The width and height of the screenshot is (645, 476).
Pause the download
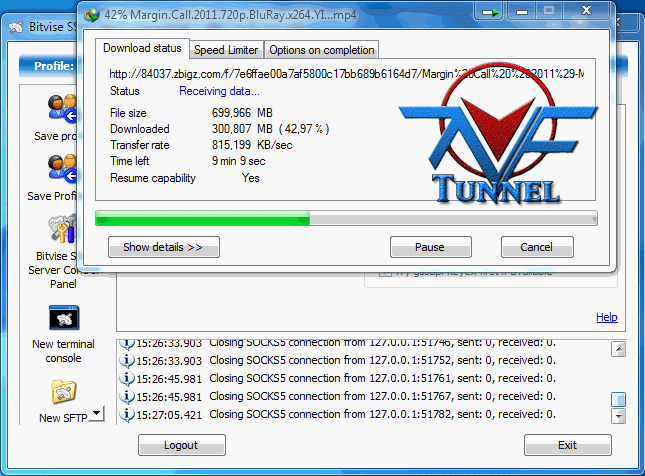(430, 247)
